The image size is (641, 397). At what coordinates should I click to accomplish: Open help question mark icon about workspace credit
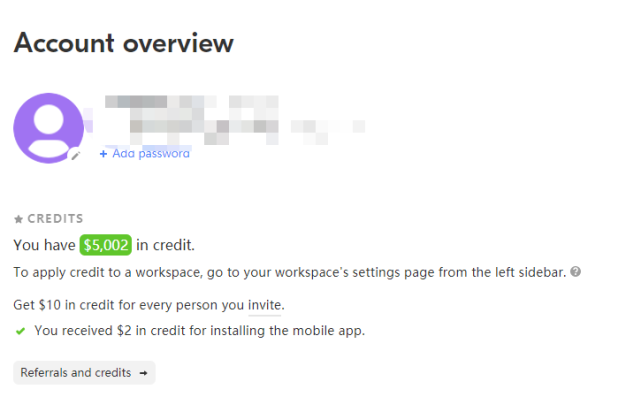[576, 271]
